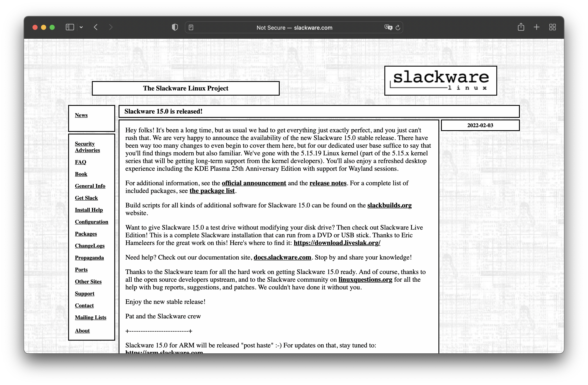Show the Reader view icon
588x385 pixels.
click(x=191, y=27)
